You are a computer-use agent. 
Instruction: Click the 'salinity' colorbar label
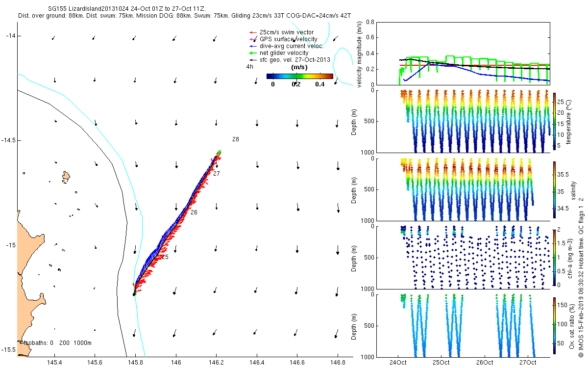coord(573,190)
